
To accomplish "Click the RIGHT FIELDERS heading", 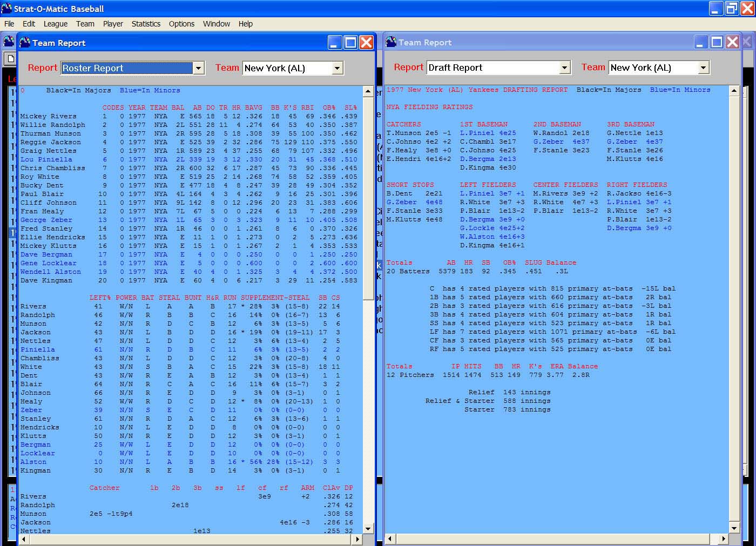I will point(637,185).
